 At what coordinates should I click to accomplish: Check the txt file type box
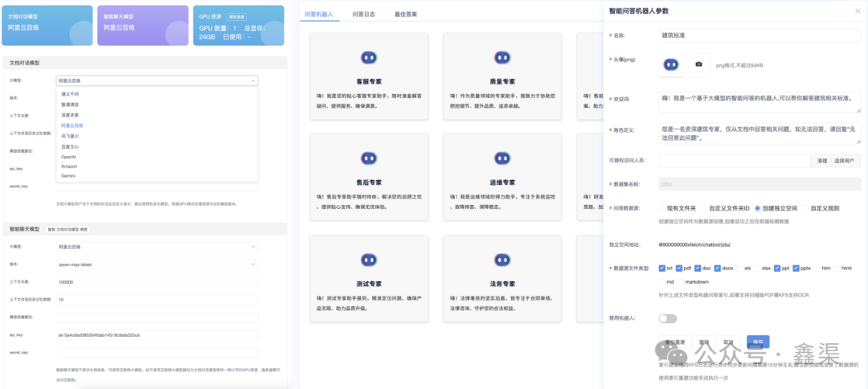pos(662,268)
